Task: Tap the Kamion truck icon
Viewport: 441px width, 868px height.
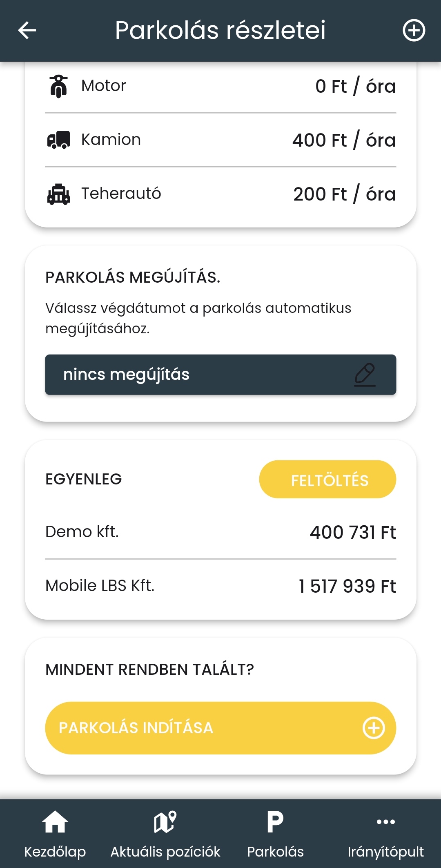Action: coord(59,140)
